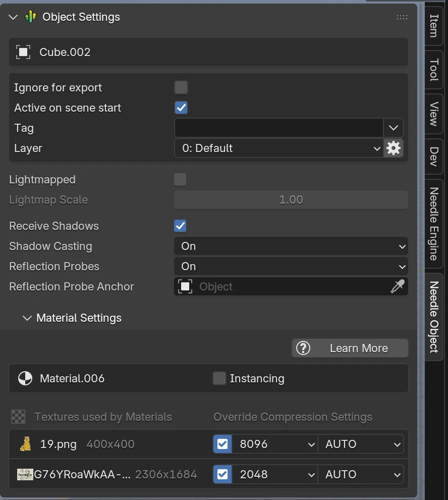
Task: Open the Shadow Casting dropdown
Action: (x=291, y=246)
